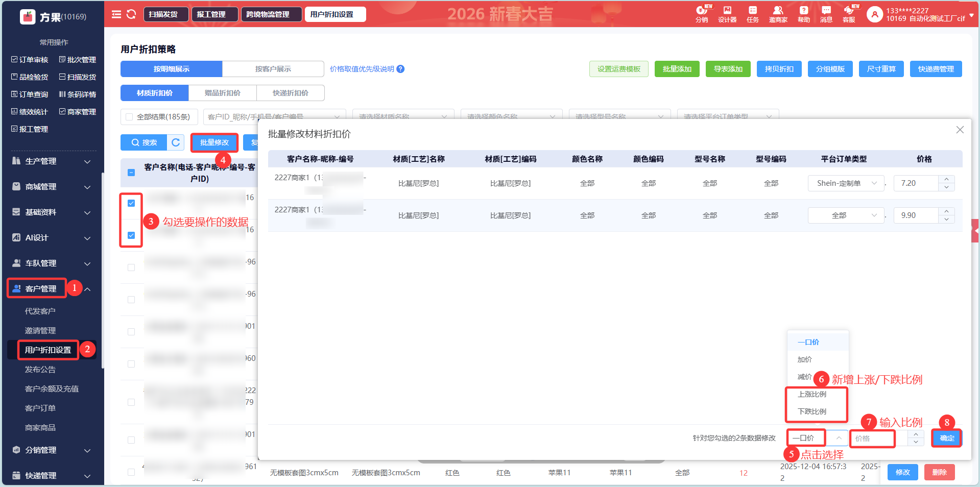Expand the 生产管理 sidebar menu
980x487 pixels.
[51, 161]
